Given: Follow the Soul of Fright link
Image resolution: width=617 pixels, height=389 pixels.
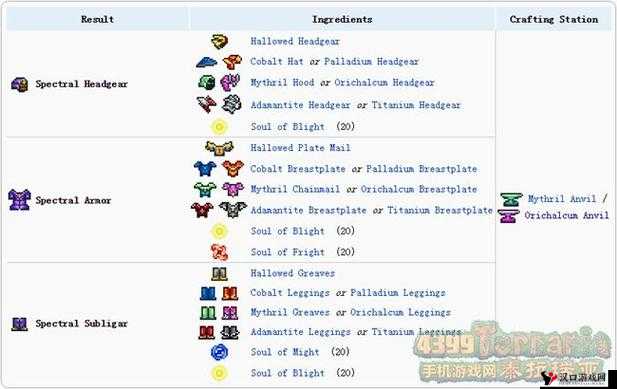Looking at the screenshot, I should point(288,252).
